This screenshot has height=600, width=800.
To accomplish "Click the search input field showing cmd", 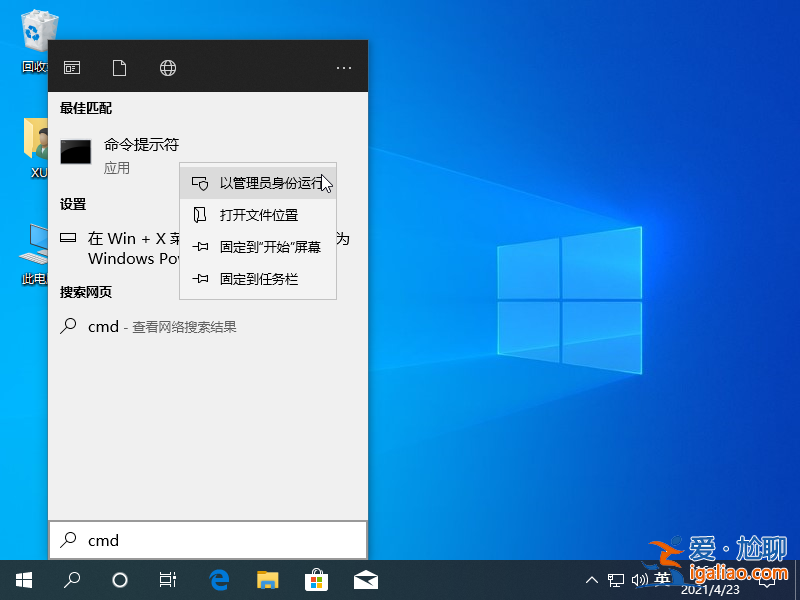I will [x=200, y=540].
